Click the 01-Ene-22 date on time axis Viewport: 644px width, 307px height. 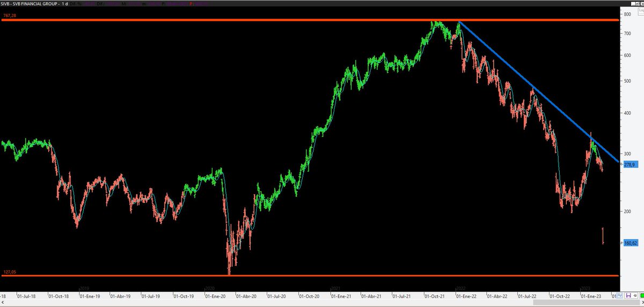coord(466,295)
